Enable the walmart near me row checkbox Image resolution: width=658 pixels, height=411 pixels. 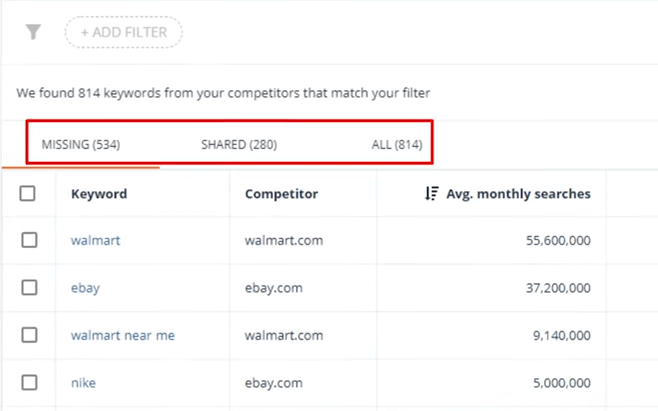coord(29,335)
